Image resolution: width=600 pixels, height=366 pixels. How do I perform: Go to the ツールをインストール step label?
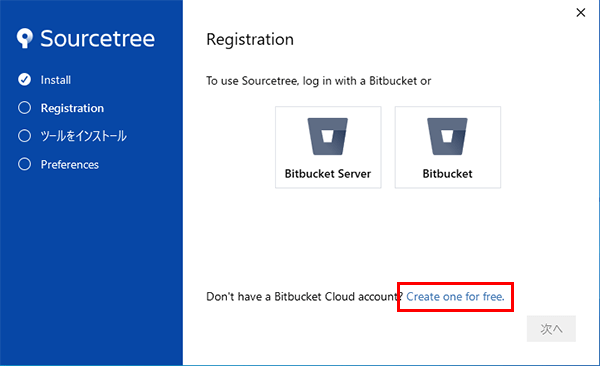coord(83,136)
